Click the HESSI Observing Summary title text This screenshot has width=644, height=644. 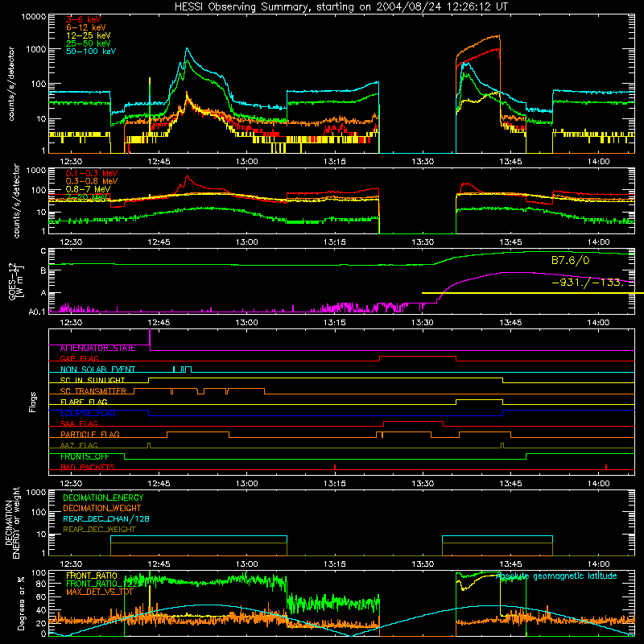pyautogui.click(x=341, y=6)
